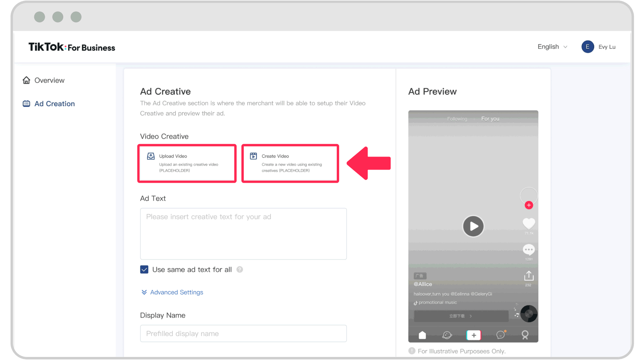The image size is (644, 360).
Task: Tap the discover planet icon in preview
Action: [x=447, y=335]
